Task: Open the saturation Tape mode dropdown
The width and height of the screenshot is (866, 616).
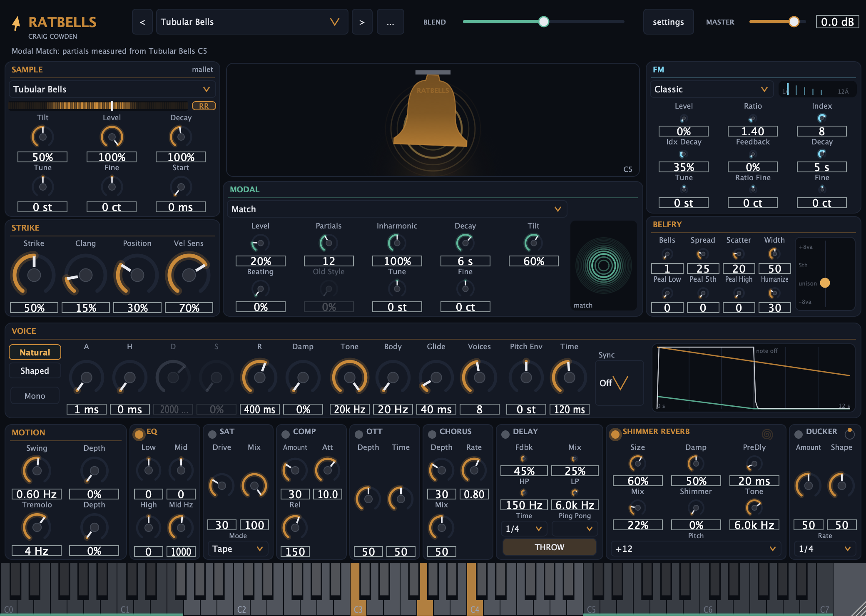Action: (238, 549)
